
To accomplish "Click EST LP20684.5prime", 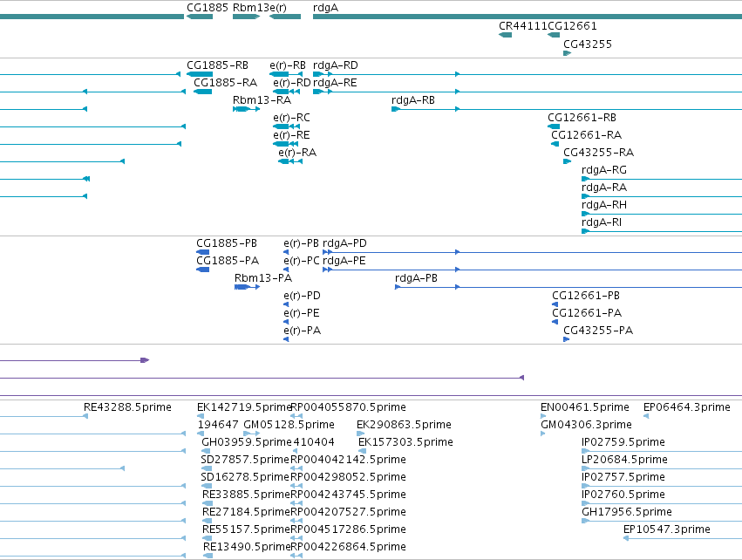I will tap(624, 460).
